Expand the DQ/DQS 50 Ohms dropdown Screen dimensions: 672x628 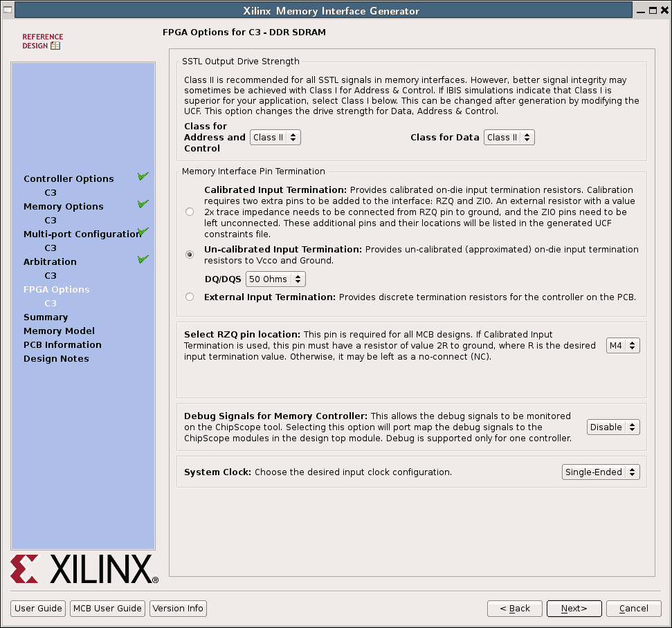click(275, 279)
